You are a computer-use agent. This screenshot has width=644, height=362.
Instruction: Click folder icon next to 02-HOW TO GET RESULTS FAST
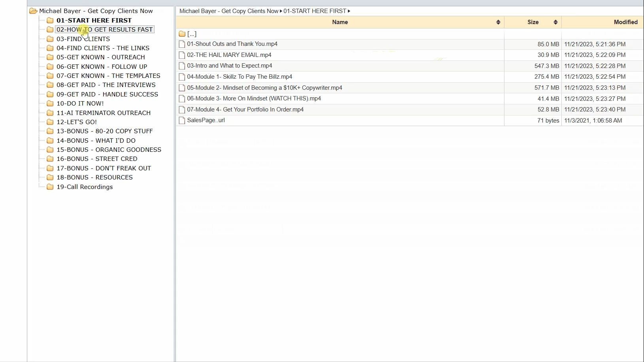point(50,29)
